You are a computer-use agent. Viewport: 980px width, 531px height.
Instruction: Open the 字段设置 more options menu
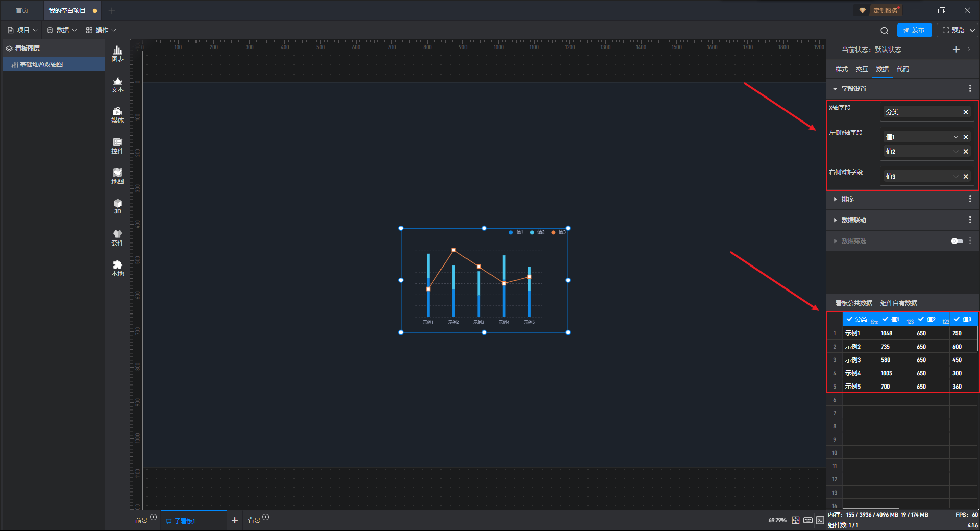[970, 89]
